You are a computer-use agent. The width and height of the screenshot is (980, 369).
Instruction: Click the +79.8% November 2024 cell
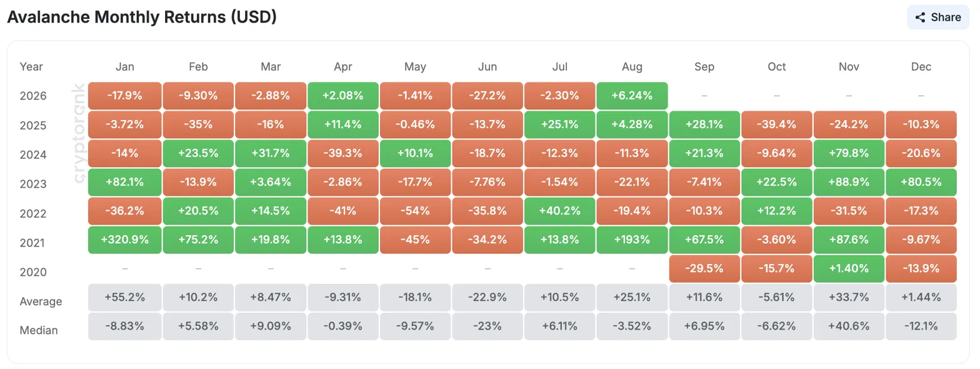pos(849,154)
